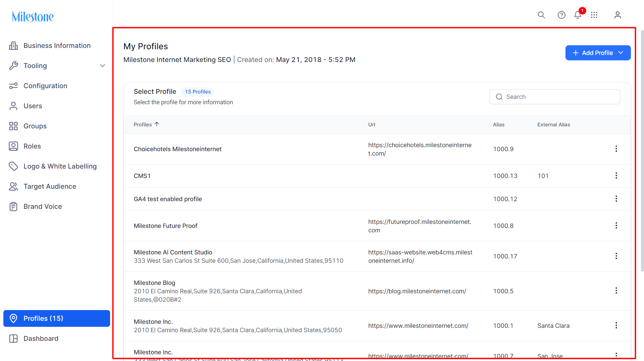Select the Choicehotels Milestoneinternet profile
The width and height of the screenshot is (644, 361).
[178, 149]
